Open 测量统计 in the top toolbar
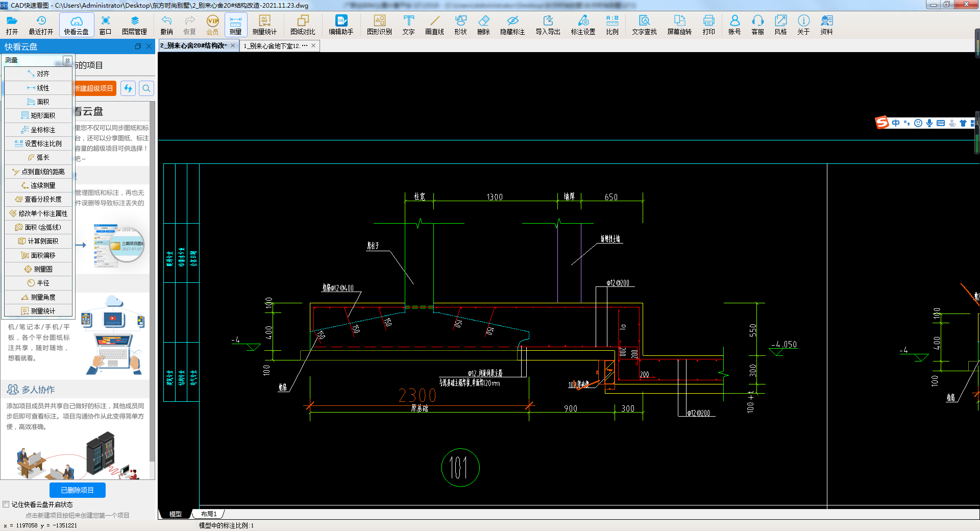The image size is (980, 531). coord(264,25)
